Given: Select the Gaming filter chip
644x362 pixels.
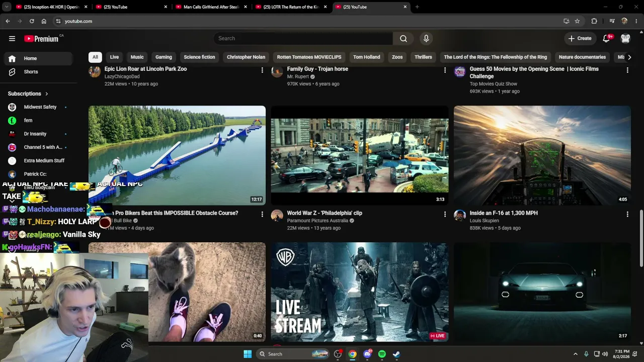Looking at the screenshot, I should point(164,57).
